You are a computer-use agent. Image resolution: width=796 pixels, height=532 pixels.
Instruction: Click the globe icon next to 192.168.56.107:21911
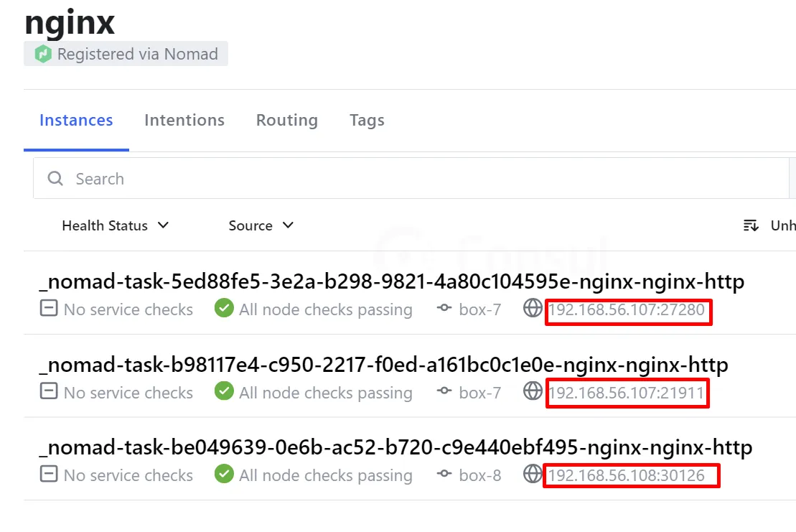coord(532,391)
